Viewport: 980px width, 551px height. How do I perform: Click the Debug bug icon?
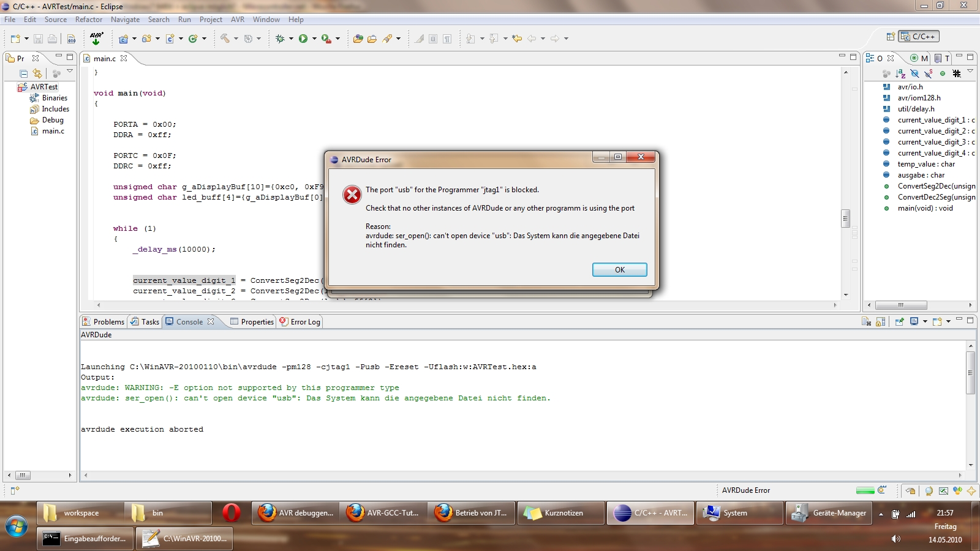point(280,39)
